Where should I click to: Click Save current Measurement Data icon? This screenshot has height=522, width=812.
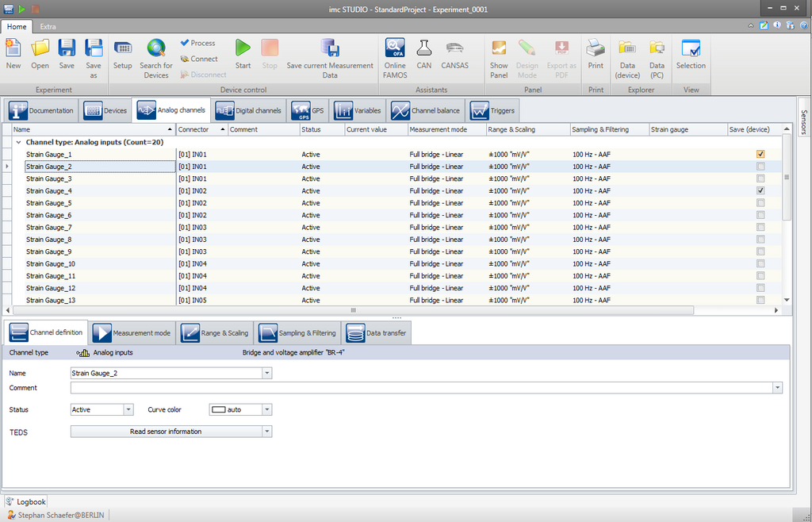330,48
